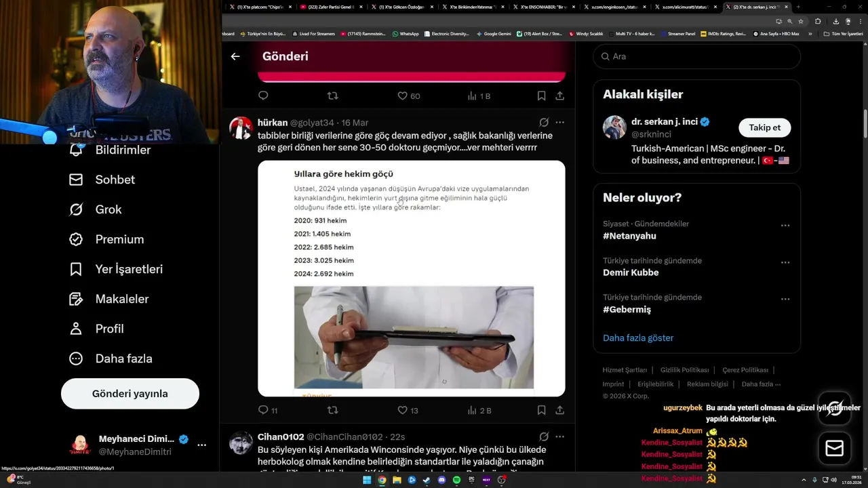
Task: Open the floating Grok button
Action: click(835, 408)
